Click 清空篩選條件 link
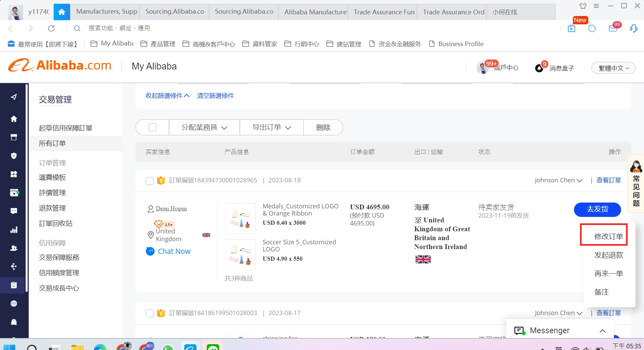The image size is (644, 350). 215,95
